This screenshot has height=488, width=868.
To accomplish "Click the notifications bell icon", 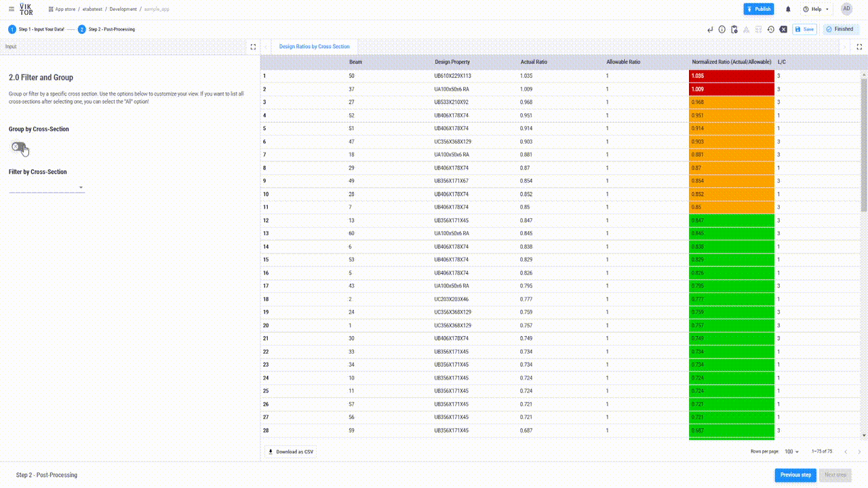I will (x=788, y=9).
